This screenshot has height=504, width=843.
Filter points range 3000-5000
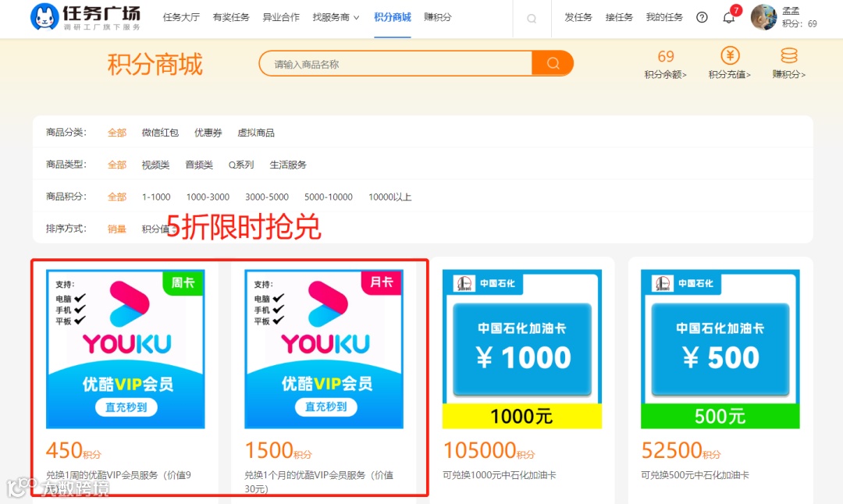[x=267, y=197]
